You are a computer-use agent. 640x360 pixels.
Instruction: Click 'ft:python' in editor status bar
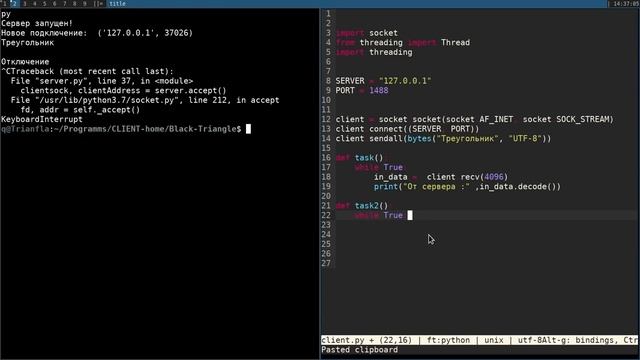click(448, 340)
